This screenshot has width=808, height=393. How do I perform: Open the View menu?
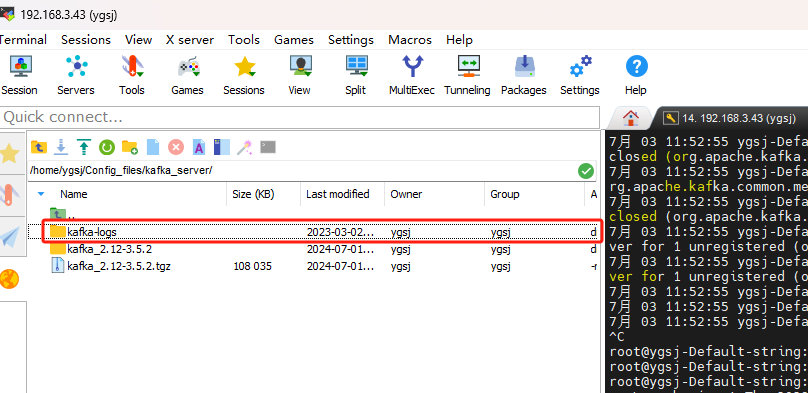tap(138, 40)
